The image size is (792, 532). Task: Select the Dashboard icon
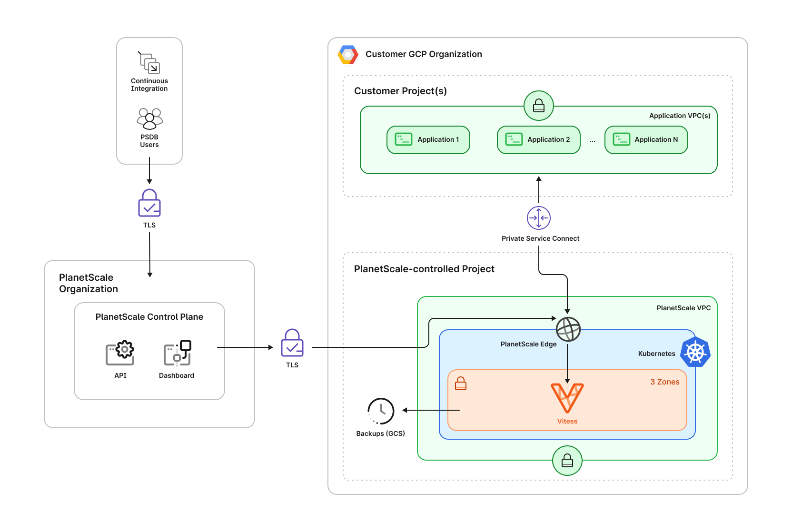pos(177,353)
